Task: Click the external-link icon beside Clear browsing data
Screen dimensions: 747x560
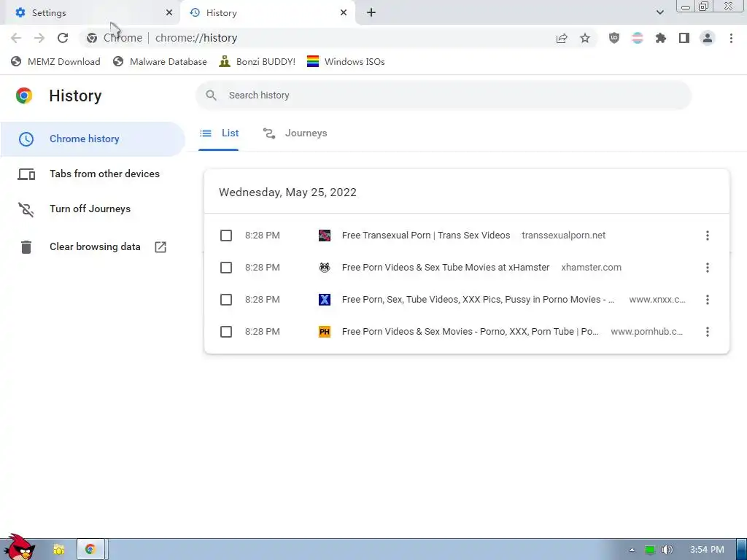Action: tap(160, 247)
